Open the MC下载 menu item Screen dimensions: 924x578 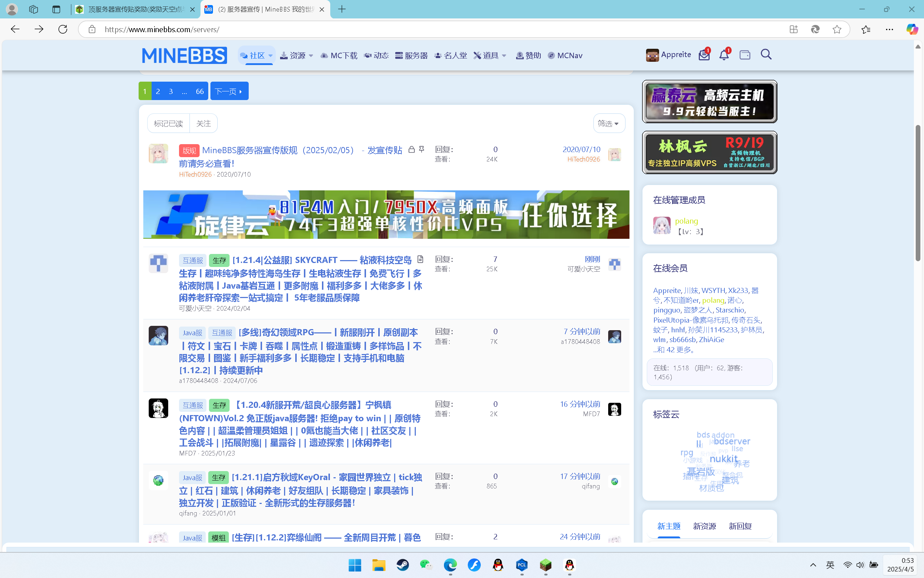pyautogui.click(x=339, y=56)
